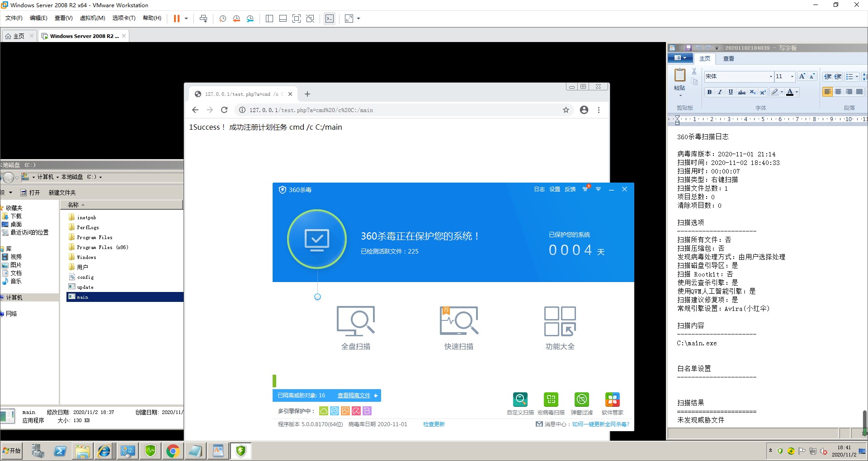Open power options dropdown beside pause button

click(186, 19)
